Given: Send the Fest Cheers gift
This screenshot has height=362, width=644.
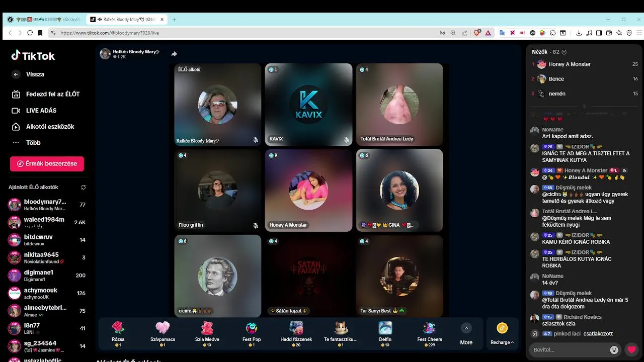Looking at the screenshot, I should [430, 334].
